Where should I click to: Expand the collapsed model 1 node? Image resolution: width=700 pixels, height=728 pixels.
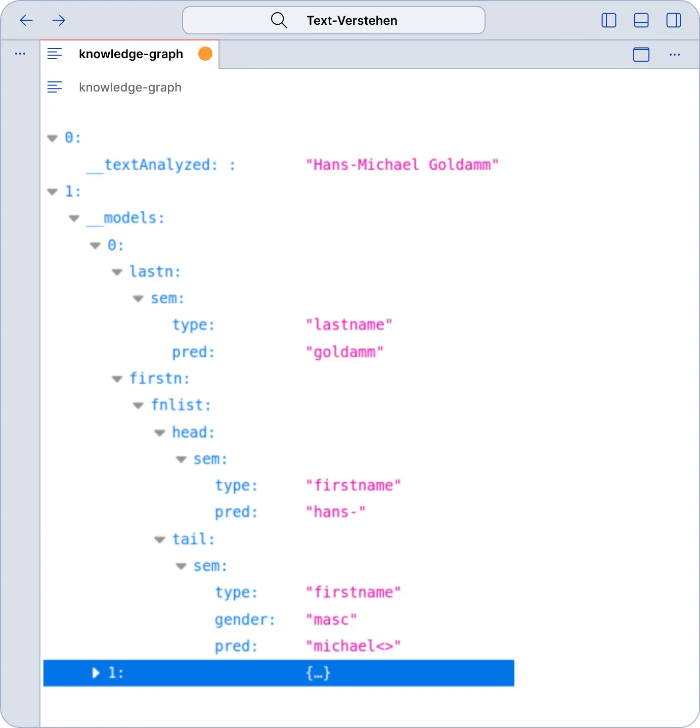coord(96,673)
